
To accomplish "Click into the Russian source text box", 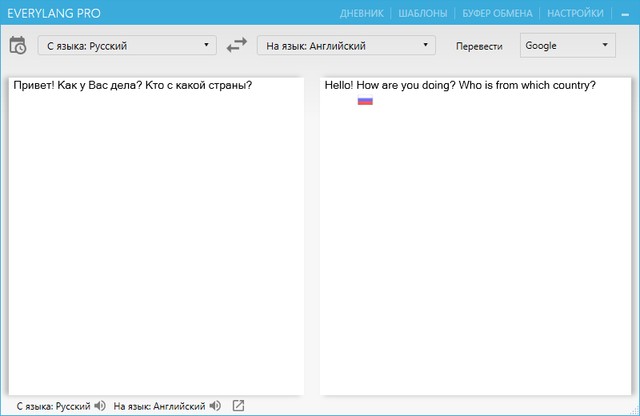I will pos(155,240).
